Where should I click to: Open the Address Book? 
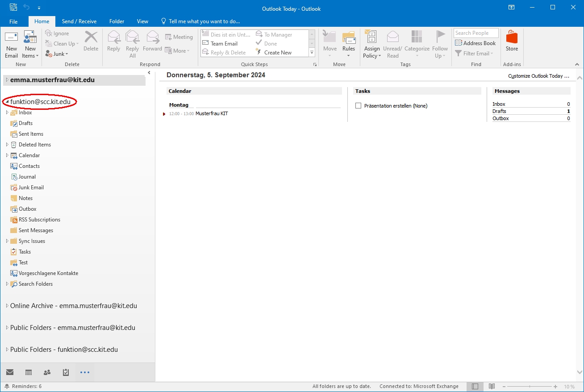pyautogui.click(x=476, y=43)
